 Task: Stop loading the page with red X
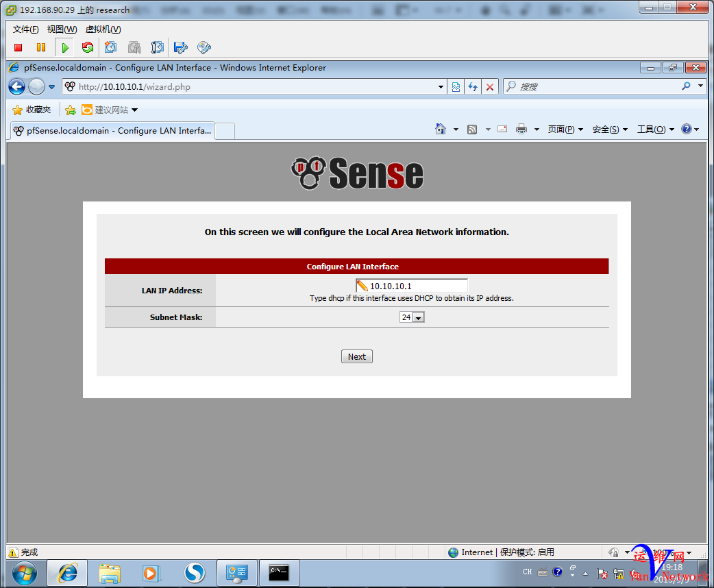489,86
